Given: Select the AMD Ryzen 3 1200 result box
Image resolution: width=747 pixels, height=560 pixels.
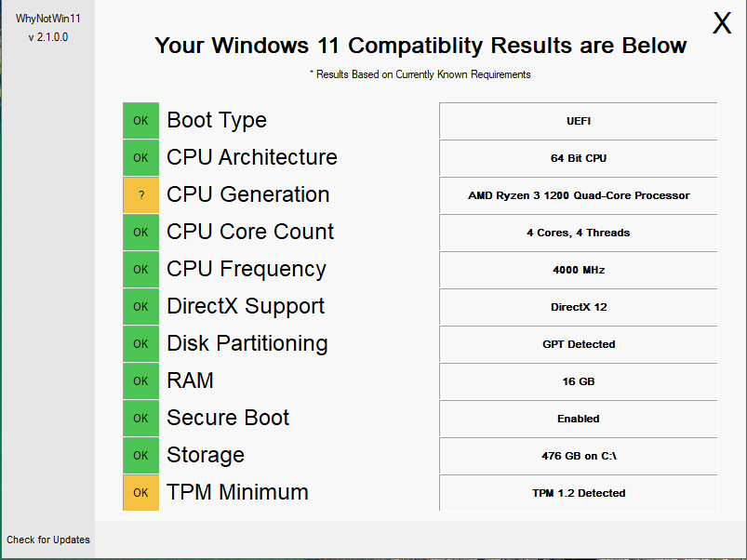Looking at the screenshot, I should [579, 195].
